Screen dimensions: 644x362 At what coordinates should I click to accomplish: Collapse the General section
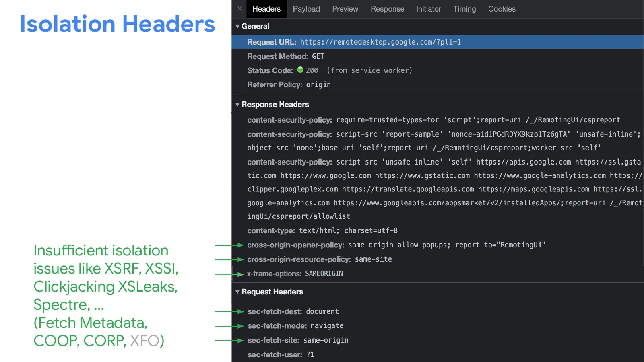[237, 26]
